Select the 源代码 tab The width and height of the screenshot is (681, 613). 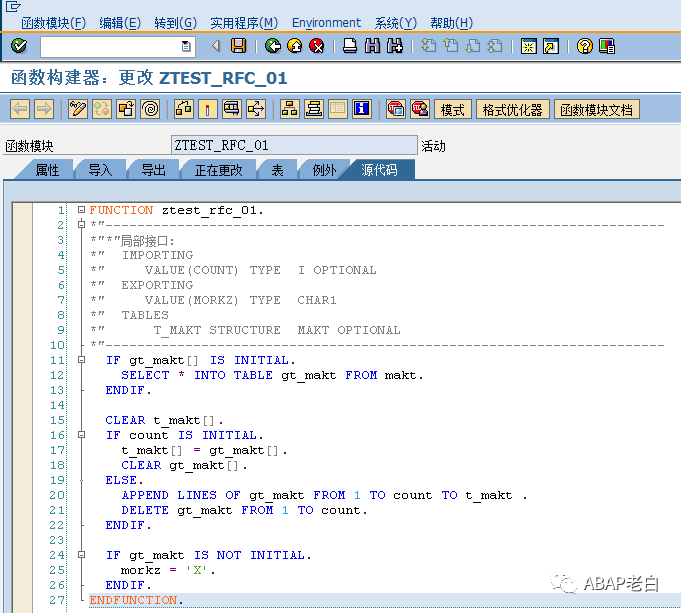(379, 170)
